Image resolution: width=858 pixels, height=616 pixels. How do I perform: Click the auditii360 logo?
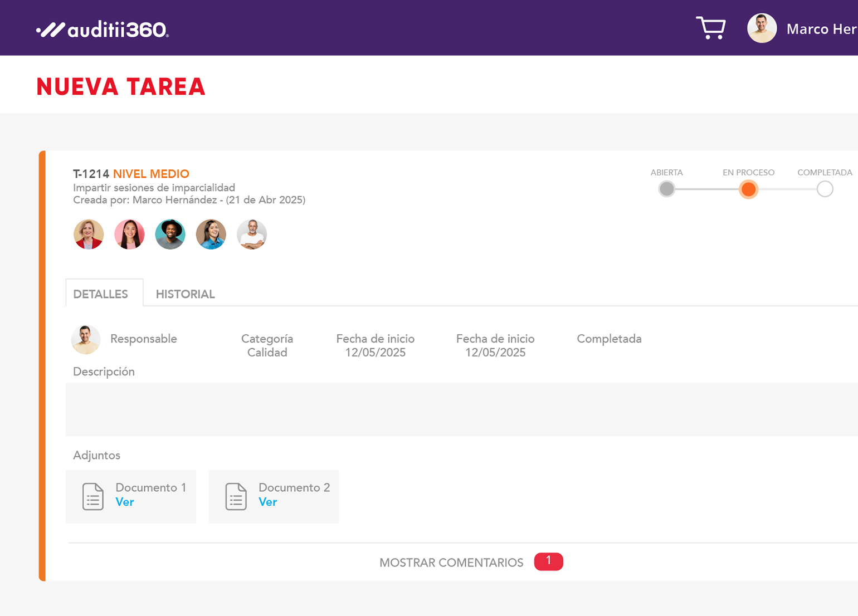pyautogui.click(x=103, y=30)
